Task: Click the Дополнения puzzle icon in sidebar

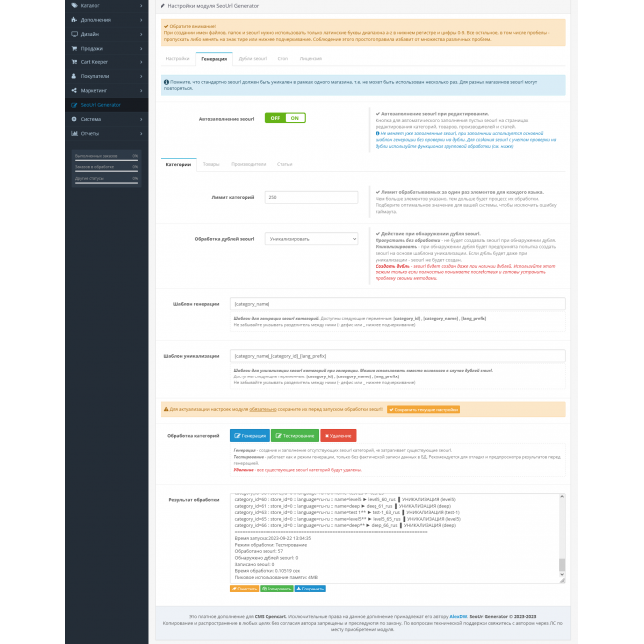Action: coord(74,19)
